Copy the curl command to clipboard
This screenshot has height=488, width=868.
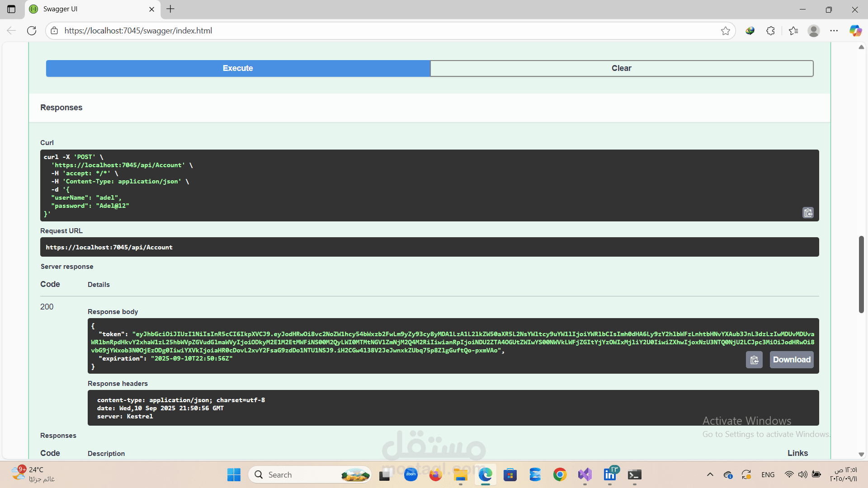(808, 213)
